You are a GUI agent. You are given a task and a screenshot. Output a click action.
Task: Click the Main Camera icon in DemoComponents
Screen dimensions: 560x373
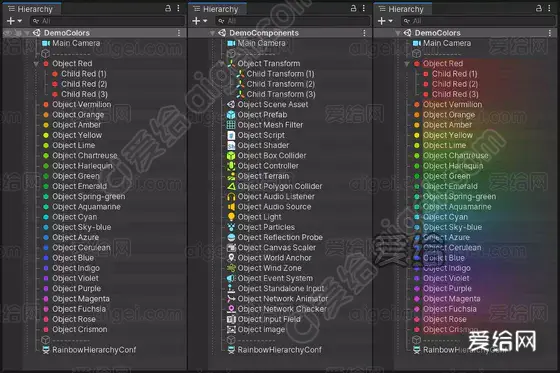(x=231, y=43)
